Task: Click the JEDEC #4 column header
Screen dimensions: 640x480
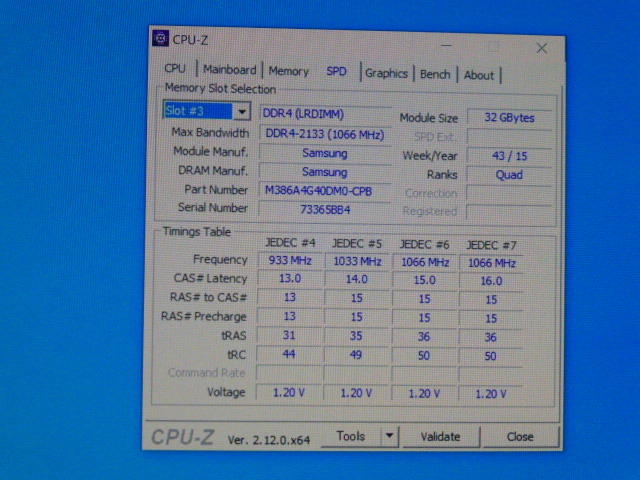Action: coord(290,243)
